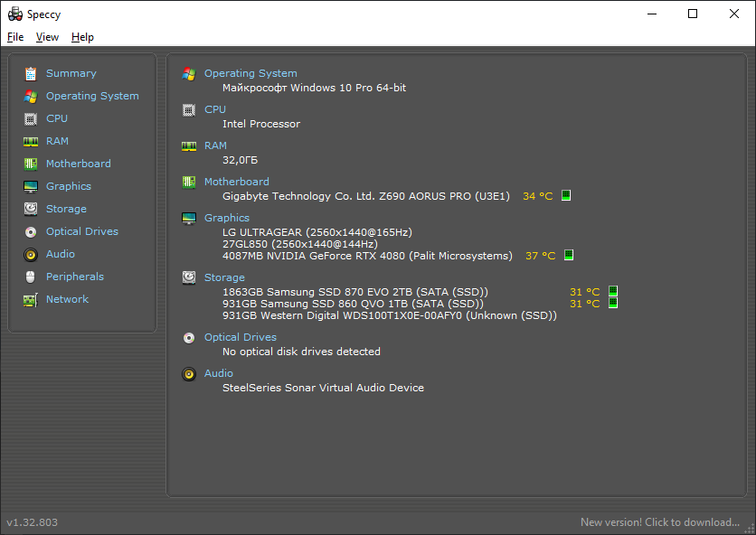Select the Optical Drives disc icon in sidebar
Image resolution: width=756 pixels, height=535 pixels.
[31, 231]
